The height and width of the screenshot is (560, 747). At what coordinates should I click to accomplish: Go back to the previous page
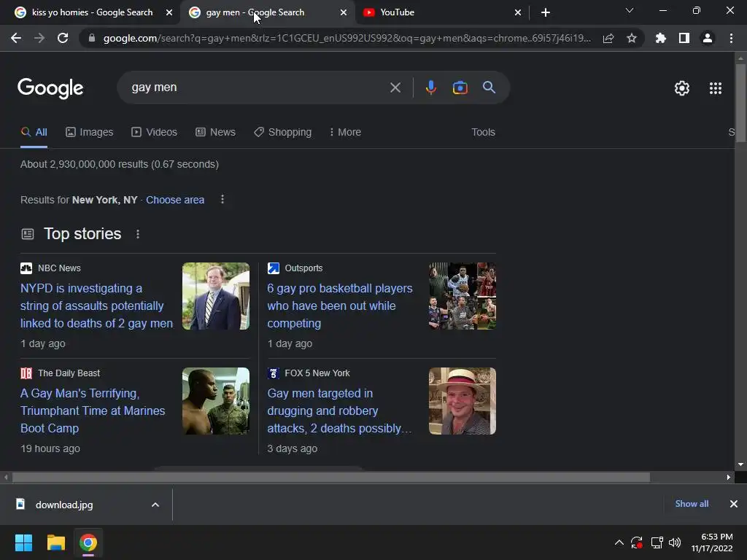click(x=16, y=38)
